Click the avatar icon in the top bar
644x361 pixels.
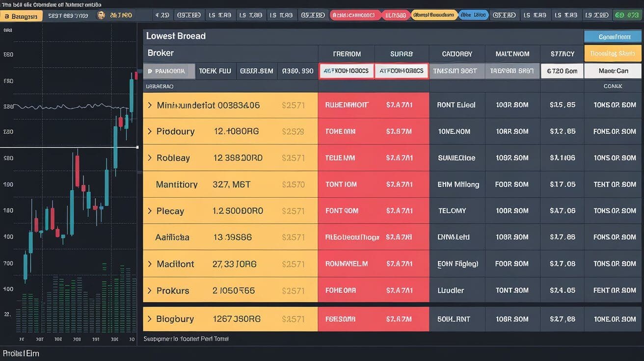101,15
